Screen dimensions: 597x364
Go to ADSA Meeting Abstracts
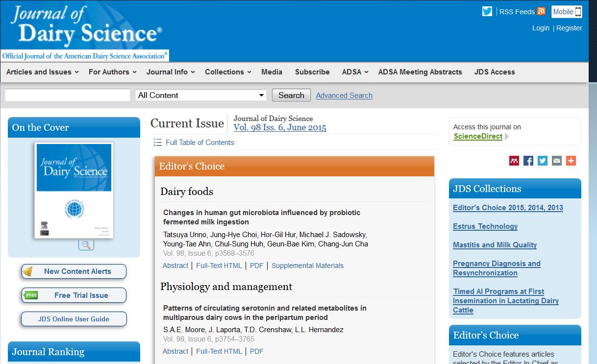420,72
